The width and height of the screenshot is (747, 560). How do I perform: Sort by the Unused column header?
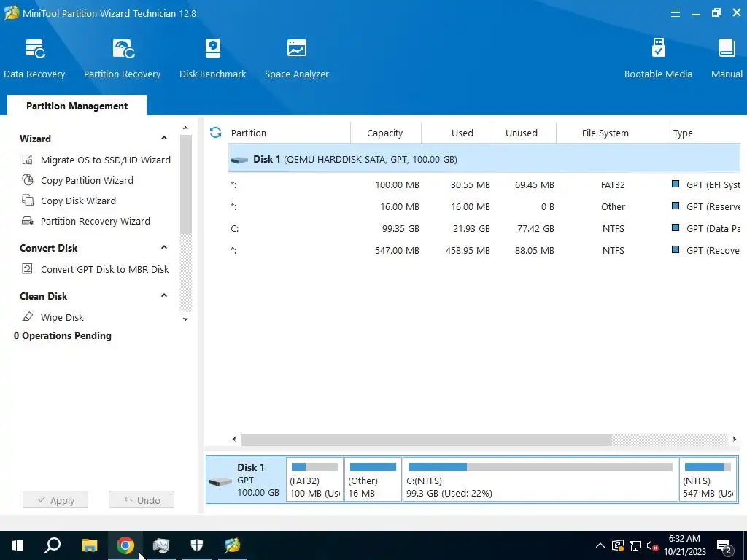point(524,133)
